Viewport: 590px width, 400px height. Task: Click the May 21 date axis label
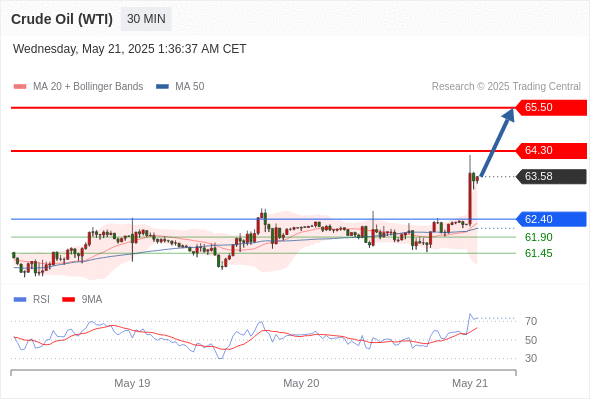click(x=470, y=383)
